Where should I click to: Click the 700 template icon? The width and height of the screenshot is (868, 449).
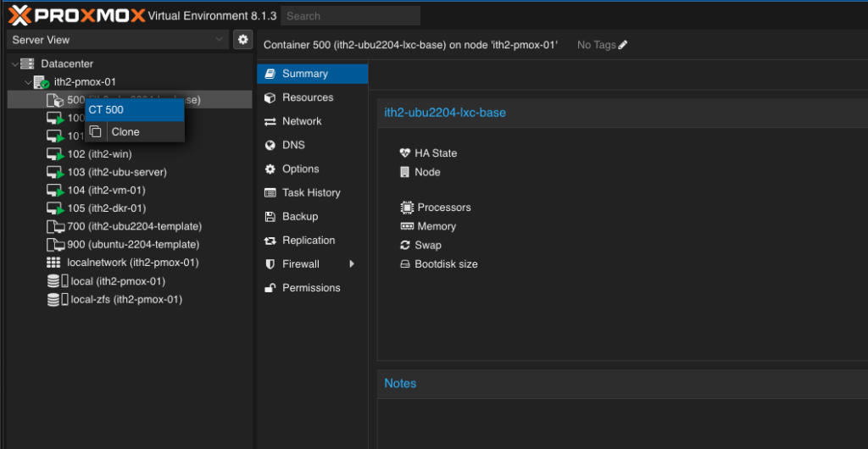point(55,227)
